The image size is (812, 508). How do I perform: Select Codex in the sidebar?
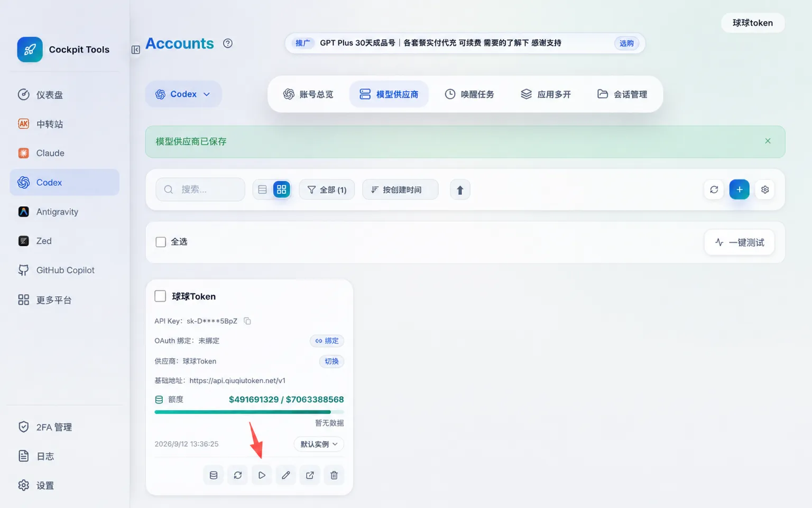point(64,182)
